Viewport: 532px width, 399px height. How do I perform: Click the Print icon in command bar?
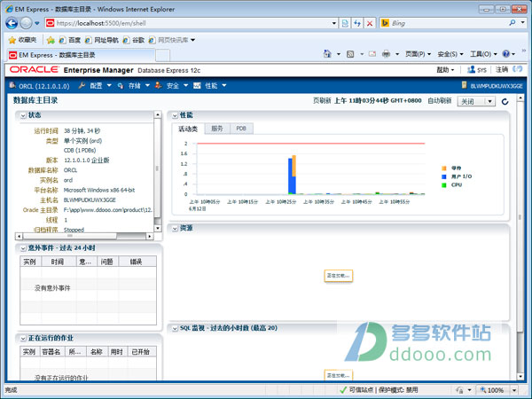[x=386, y=54]
